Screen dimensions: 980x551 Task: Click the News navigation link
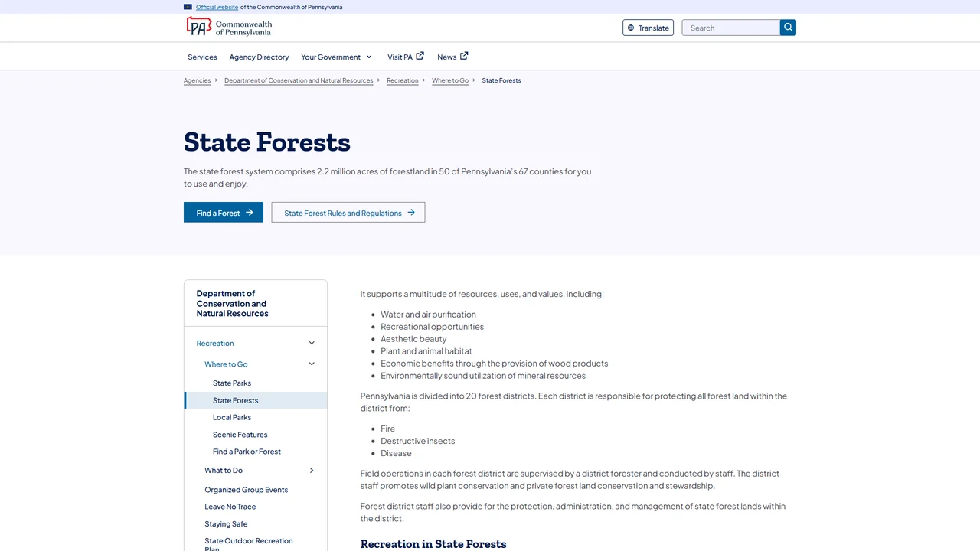(446, 57)
